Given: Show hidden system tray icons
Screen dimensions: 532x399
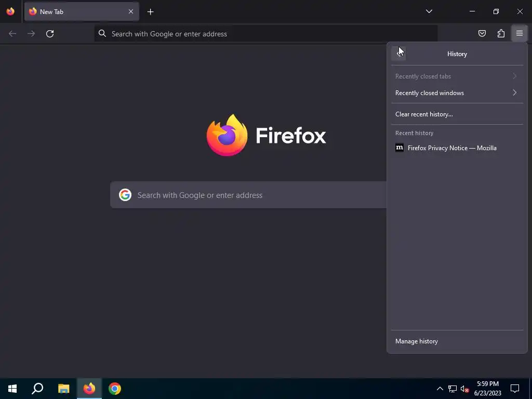Looking at the screenshot, I should [440, 389].
